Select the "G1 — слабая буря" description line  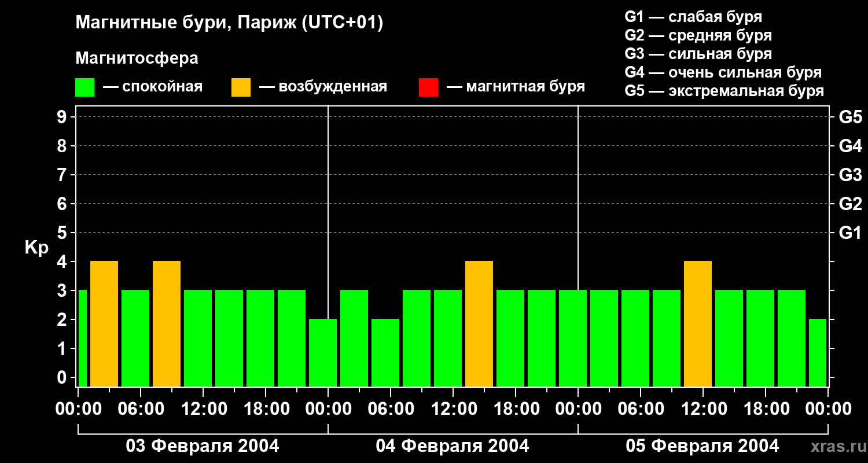pos(693,17)
